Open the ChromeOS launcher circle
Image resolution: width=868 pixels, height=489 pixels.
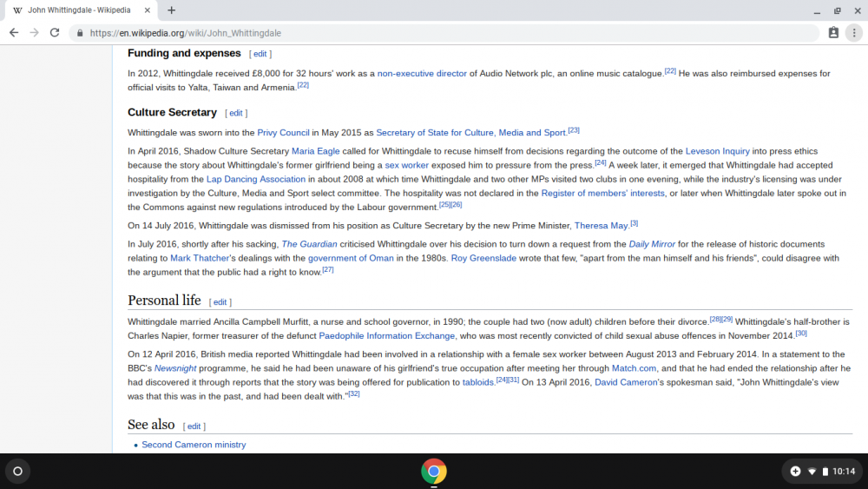coord(17,472)
